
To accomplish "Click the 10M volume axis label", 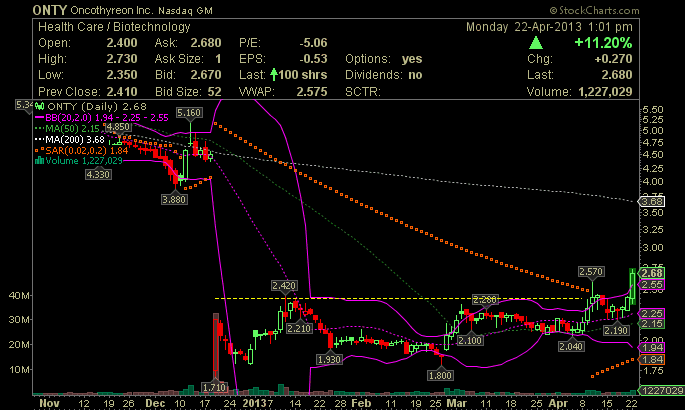I will (x=19, y=369).
